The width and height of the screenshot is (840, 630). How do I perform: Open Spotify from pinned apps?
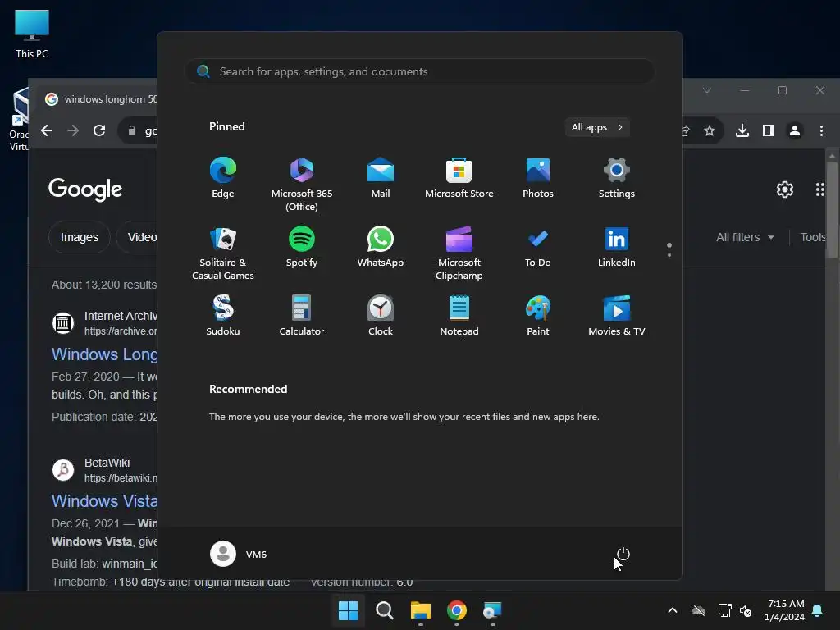(x=302, y=247)
